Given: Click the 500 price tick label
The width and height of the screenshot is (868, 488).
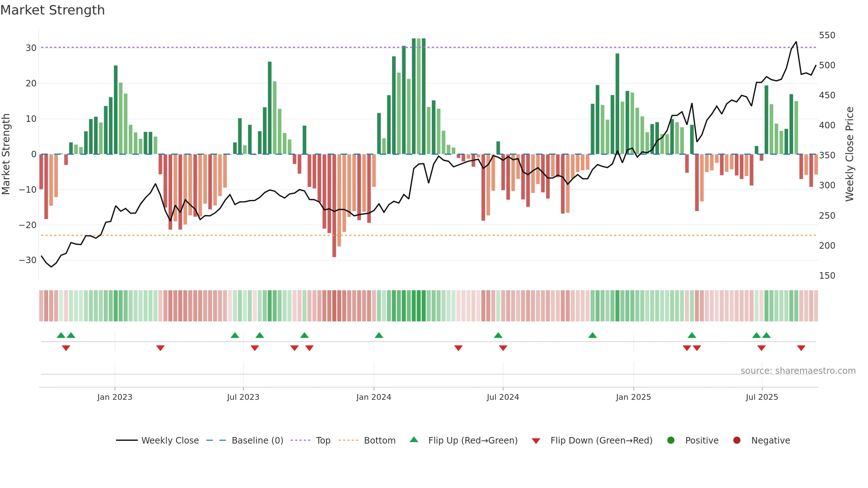Looking at the screenshot, I should (x=827, y=65).
